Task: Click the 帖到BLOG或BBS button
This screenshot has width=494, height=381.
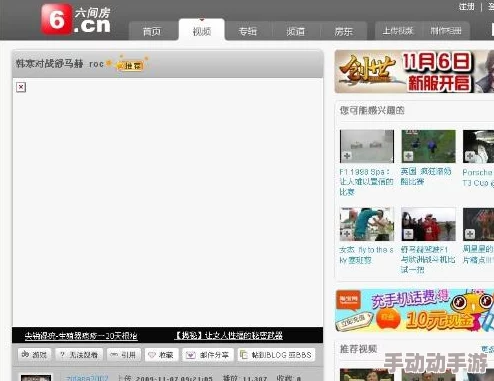Action: point(276,355)
